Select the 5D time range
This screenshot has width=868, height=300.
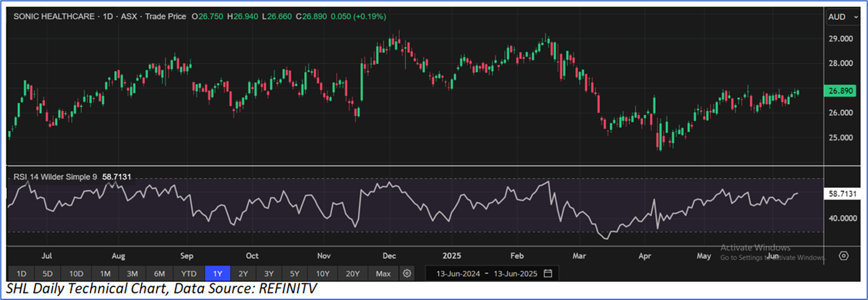pos(48,274)
